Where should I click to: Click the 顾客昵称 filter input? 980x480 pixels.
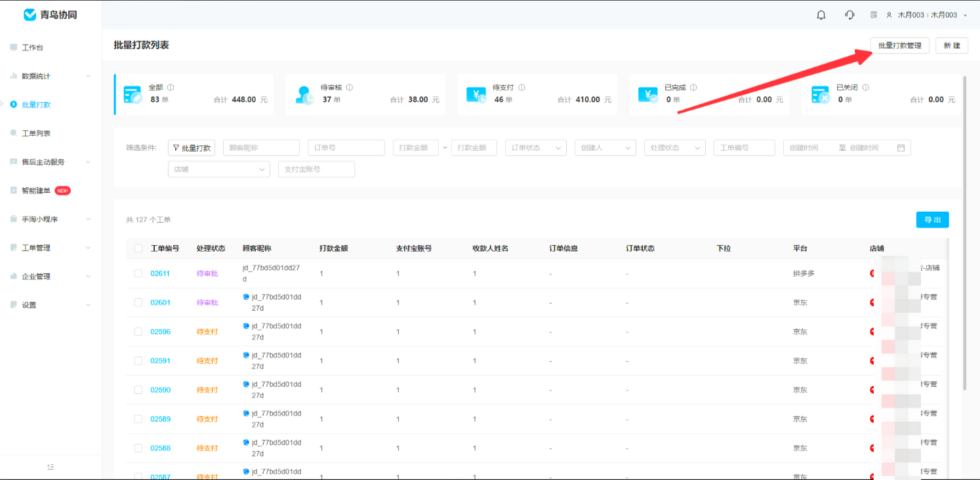point(261,148)
